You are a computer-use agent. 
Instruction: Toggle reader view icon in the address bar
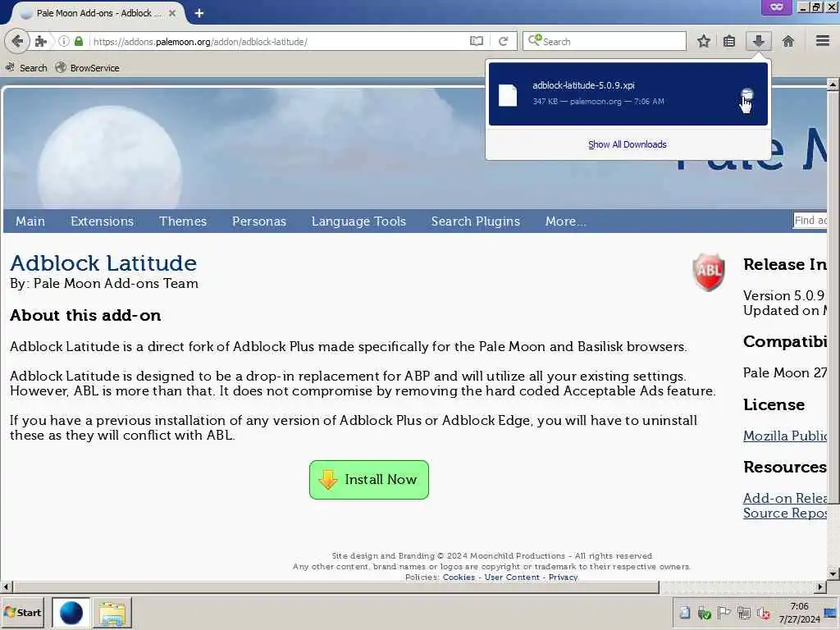(477, 41)
